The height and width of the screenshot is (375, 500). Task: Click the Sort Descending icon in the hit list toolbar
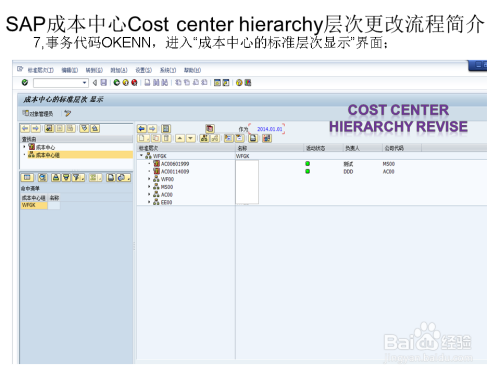tap(66, 177)
